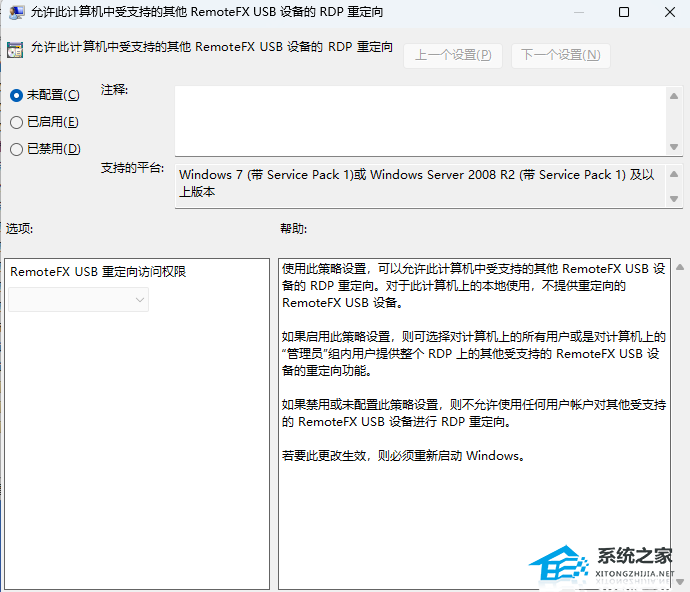Click the 注释: label
Viewport: 690px width, 592px height.
click(114, 90)
